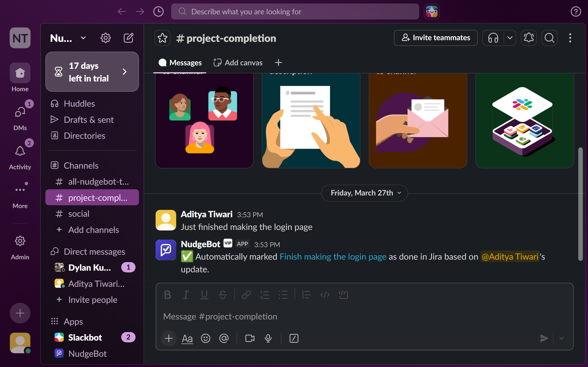The height and width of the screenshot is (367, 588).
Task: Star the project-completion channel
Action: tap(162, 38)
